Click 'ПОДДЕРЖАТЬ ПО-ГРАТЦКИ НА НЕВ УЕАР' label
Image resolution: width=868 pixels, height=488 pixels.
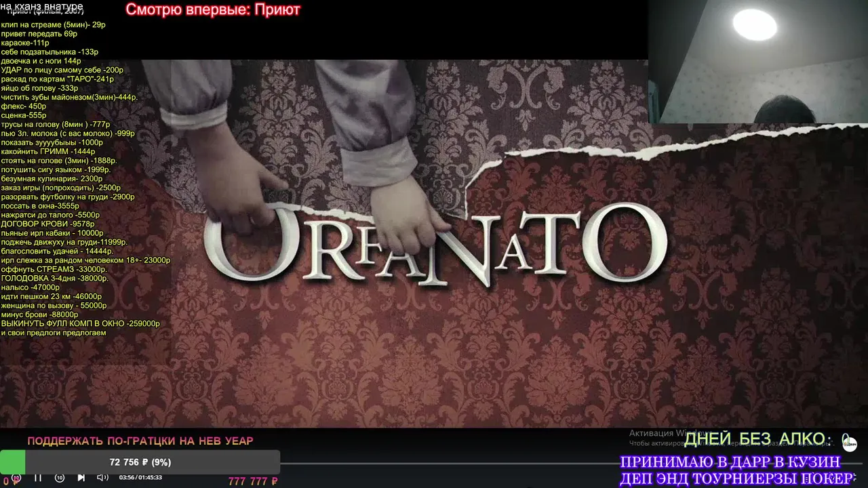[140, 441]
